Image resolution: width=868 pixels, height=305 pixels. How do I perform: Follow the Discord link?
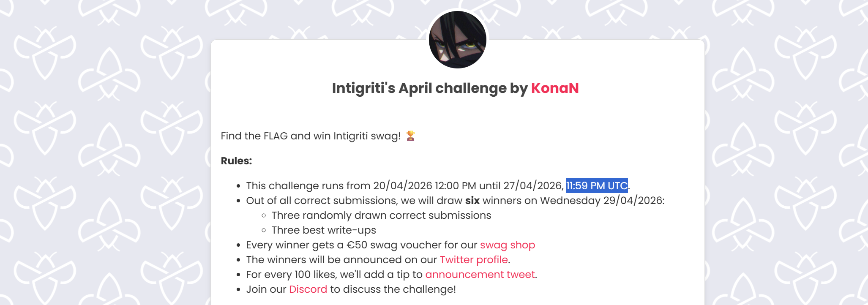click(x=308, y=289)
